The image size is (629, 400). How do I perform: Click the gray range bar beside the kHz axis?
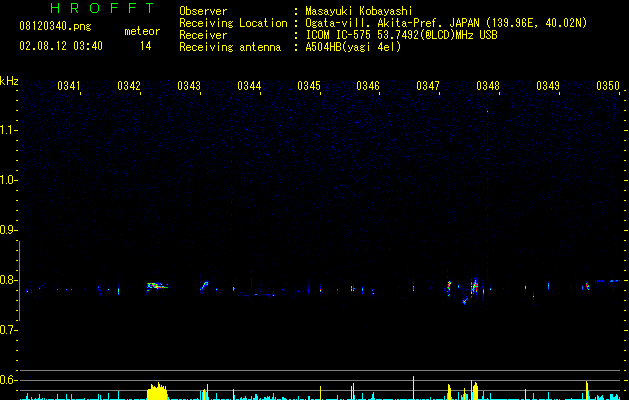tap(20, 281)
